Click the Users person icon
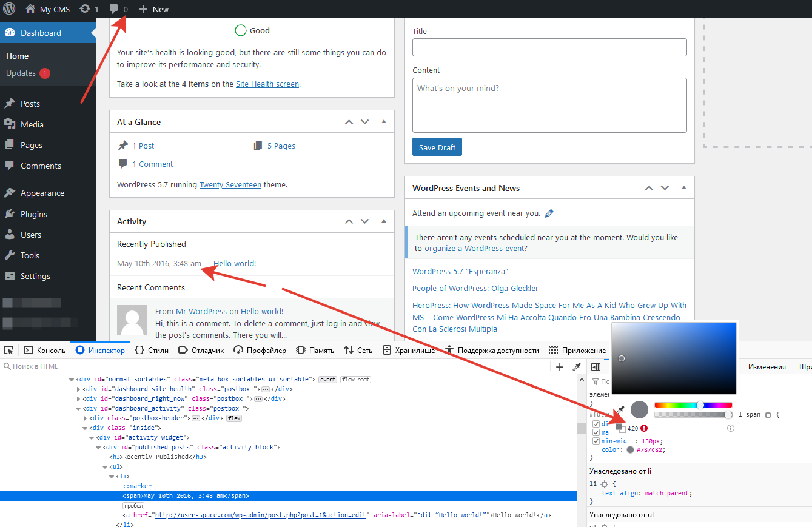812x527 pixels. tap(10, 235)
